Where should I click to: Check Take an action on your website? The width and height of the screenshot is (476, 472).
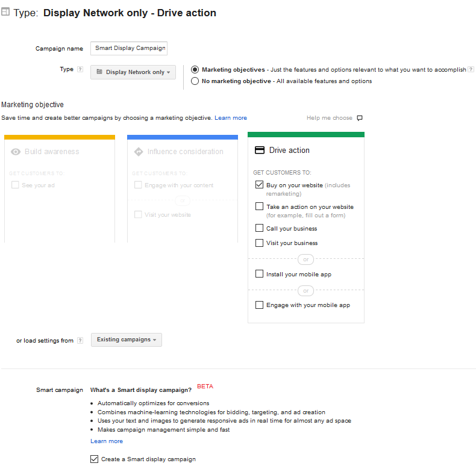(259, 206)
